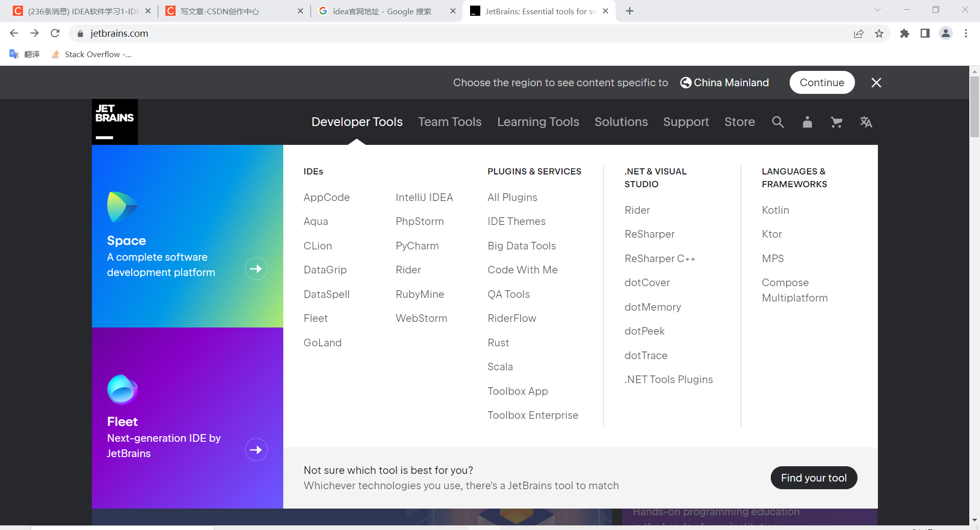Open the Store menu item

tap(740, 122)
